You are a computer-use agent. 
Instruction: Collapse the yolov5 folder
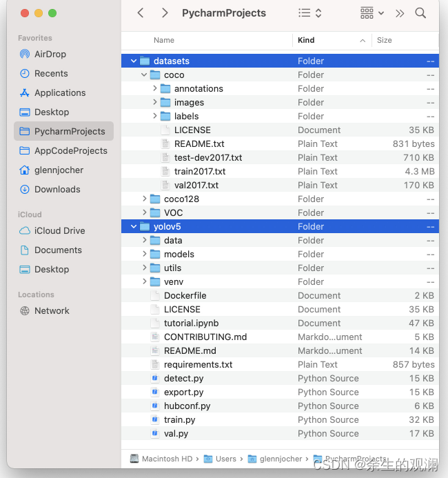click(134, 226)
